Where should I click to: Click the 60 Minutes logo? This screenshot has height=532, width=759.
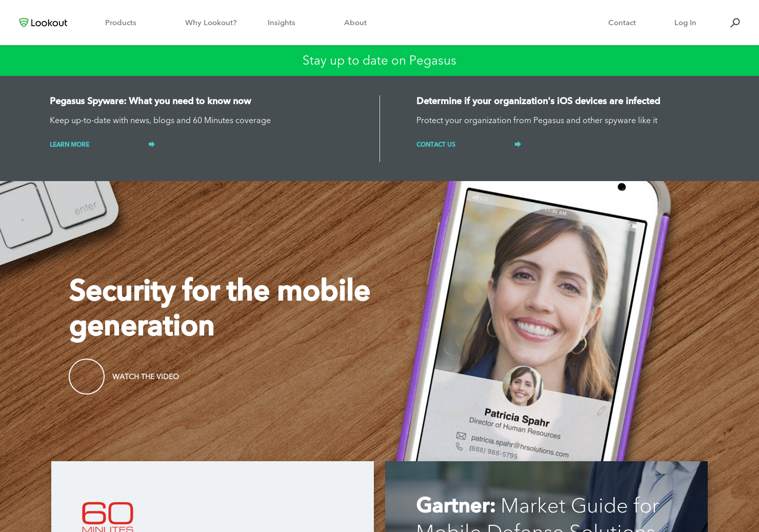pos(108,517)
